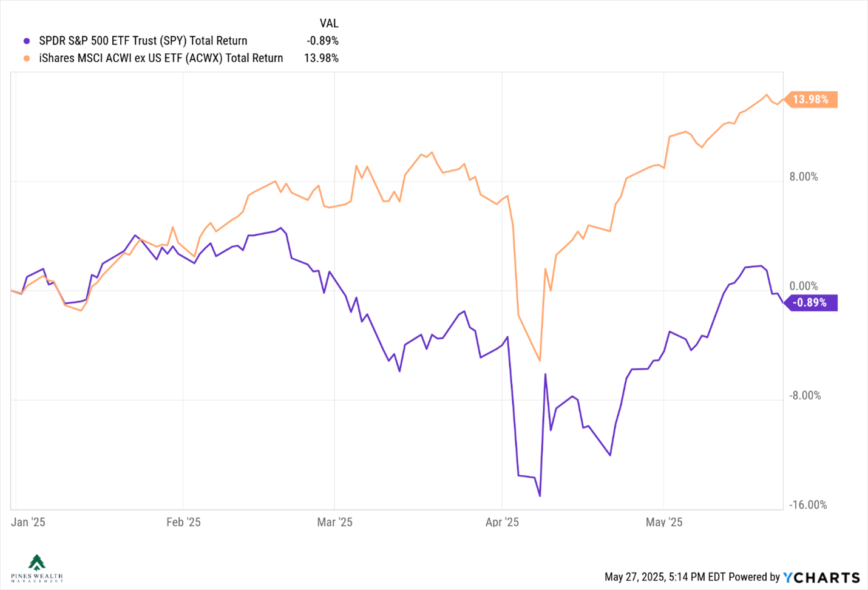868x590 pixels.
Task: Click the VAL column header
Action: point(329,23)
